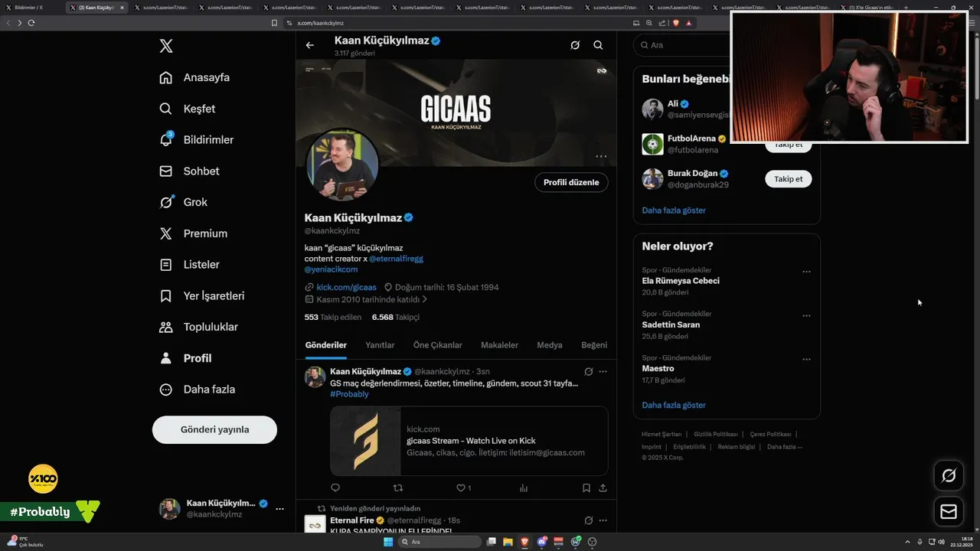This screenshot has width=980, height=551.
Task: Click Daha fazla göster under suggestions
Action: point(674,210)
